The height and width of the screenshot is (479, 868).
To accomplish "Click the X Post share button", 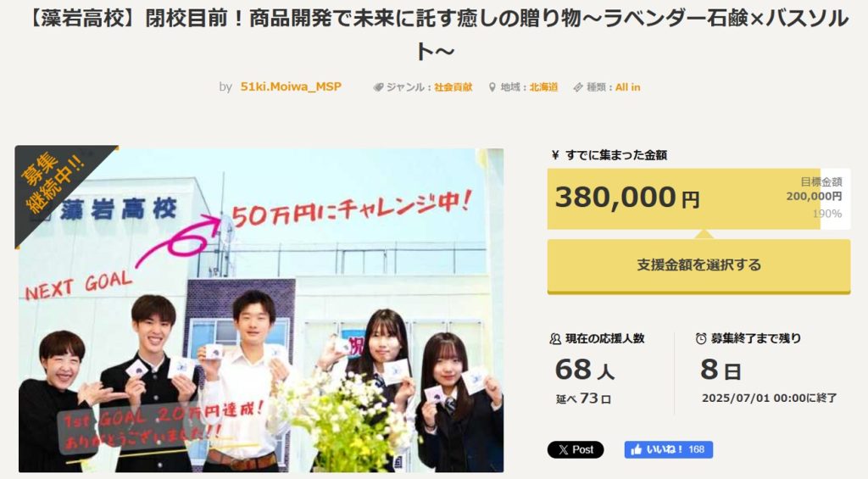I will click(x=576, y=449).
